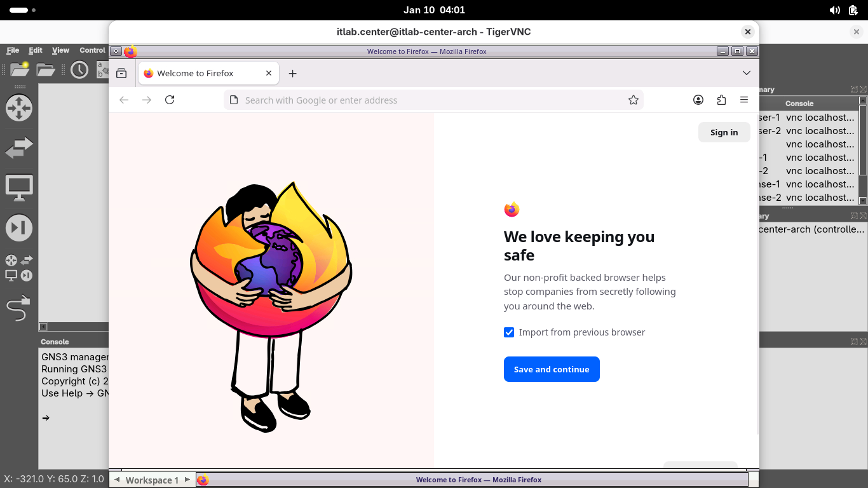Select the add a link cable tool
The width and height of the screenshot is (868, 488).
pyautogui.click(x=18, y=308)
